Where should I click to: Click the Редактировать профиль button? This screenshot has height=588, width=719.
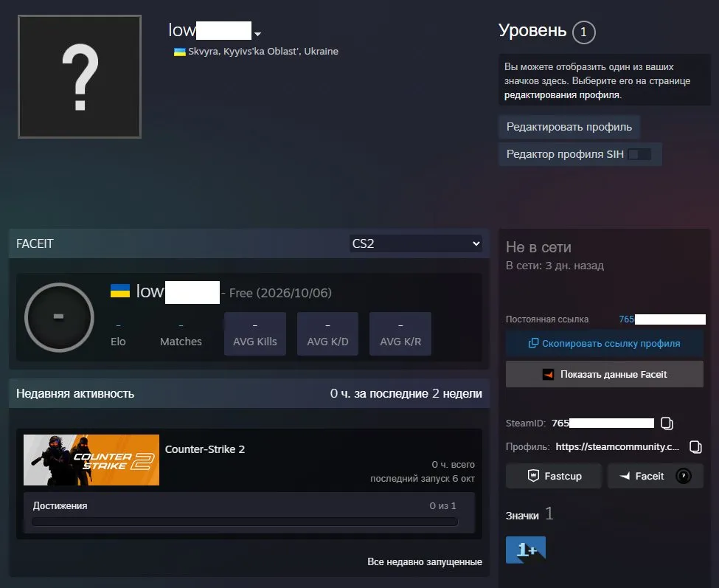coord(569,127)
